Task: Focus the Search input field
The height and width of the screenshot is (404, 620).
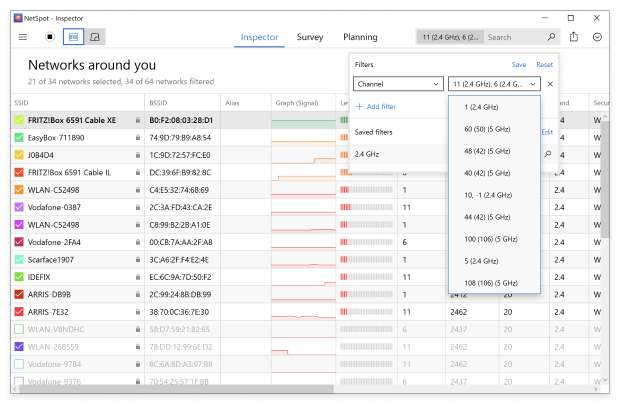Action: pyautogui.click(x=515, y=37)
